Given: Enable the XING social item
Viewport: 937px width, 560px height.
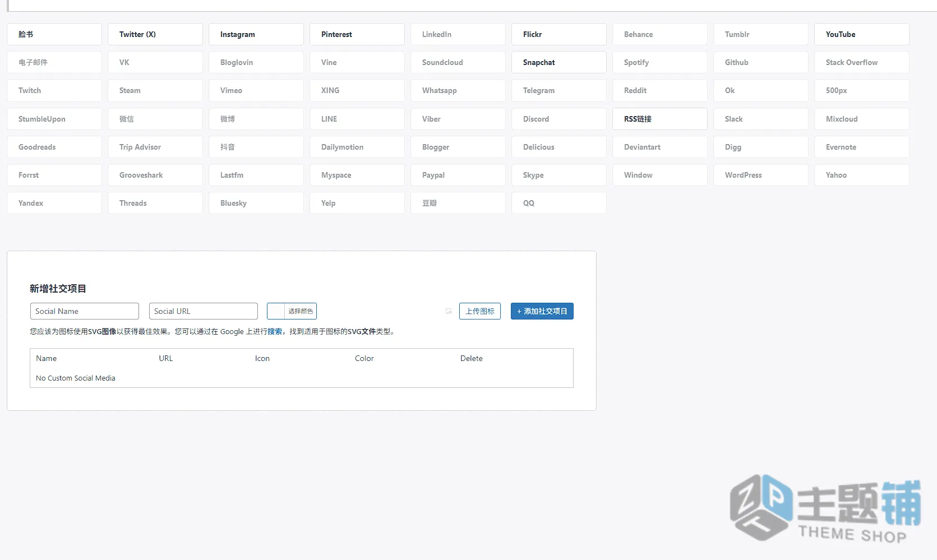Looking at the screenshot, I should [x=357, y=90].
